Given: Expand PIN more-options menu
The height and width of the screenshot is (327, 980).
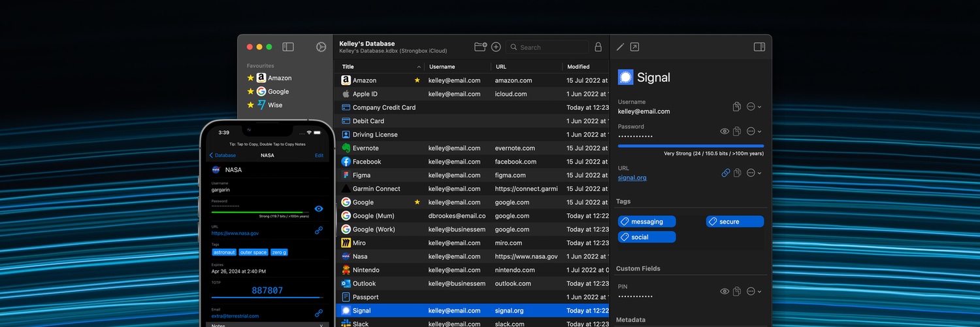Looking at the screenshot, I should point(754,291).
